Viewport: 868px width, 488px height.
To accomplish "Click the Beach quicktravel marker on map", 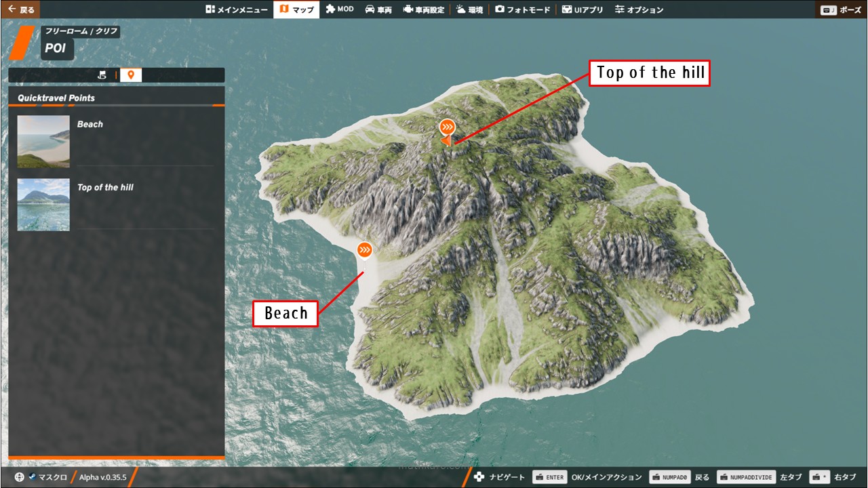I will tap(365, 251).
